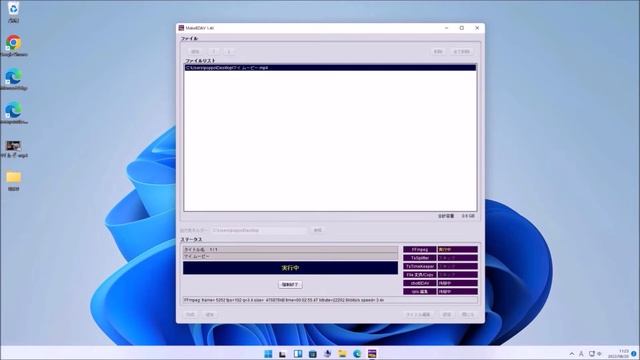The image size is (640, 360).
Task: Select the mp4 file row in the file list
Action: tap(330, 68)
